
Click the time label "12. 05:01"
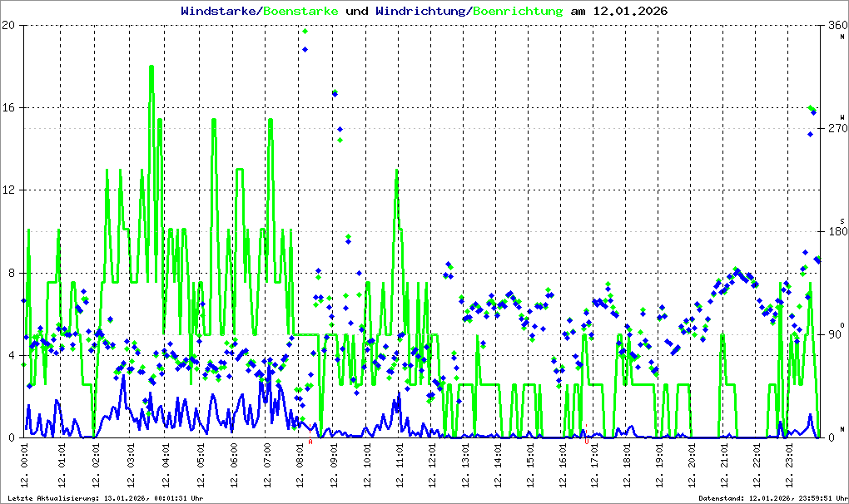coord(200,465)
